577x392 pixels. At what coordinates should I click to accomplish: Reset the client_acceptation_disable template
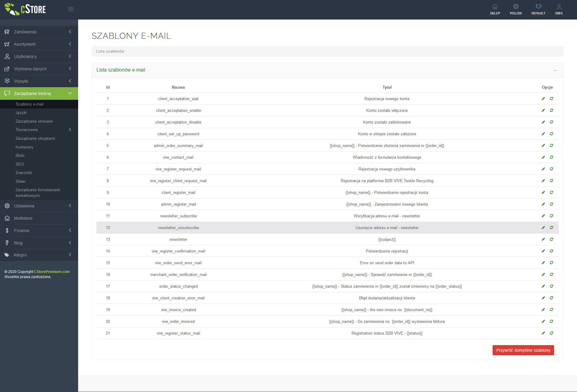551,122
